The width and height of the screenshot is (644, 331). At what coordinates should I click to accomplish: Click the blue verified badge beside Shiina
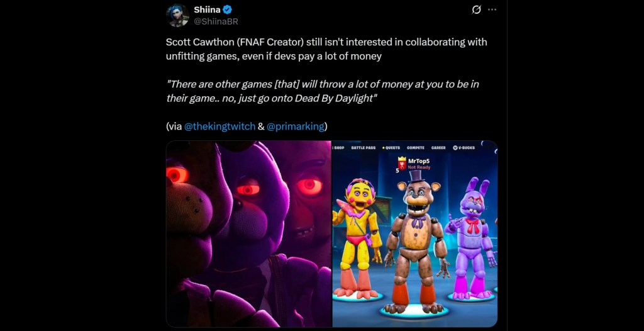coord(228,10)
